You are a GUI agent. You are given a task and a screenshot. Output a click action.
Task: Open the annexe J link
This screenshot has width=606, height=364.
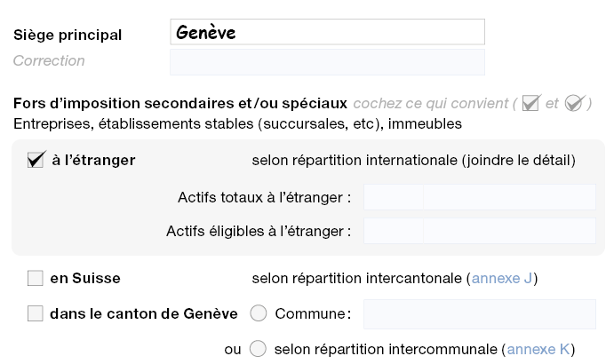point(501,279)
